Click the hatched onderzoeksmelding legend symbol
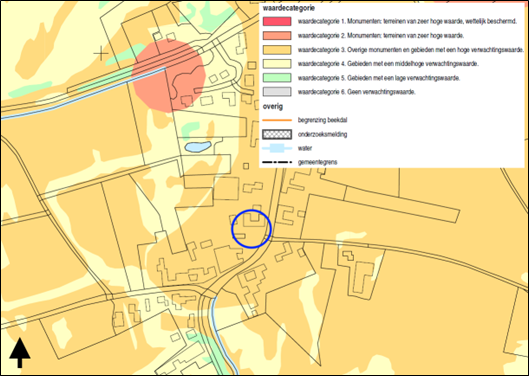The width and height of the screenshot is (529, 376). pos(277,134)
